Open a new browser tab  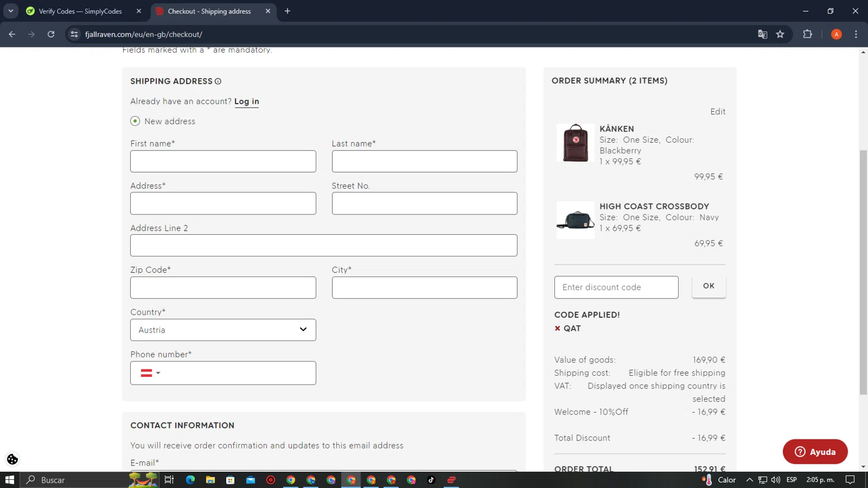[x=288, y=11]
